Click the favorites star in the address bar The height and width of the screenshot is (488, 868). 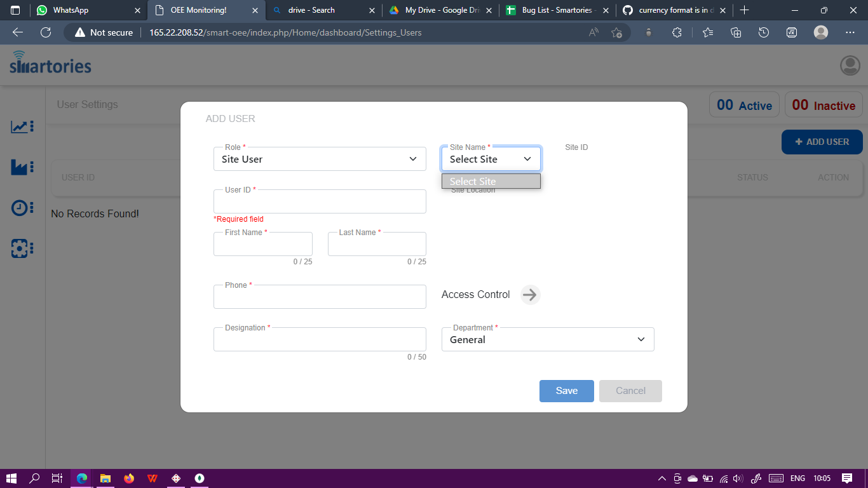click(616, 32)
